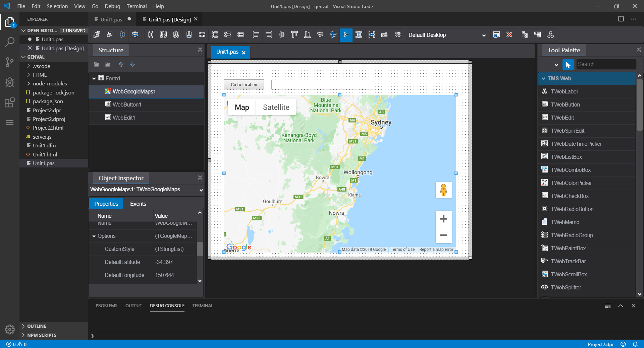Open Unit1.dfm in Explorer
Screen dimensions: 644x348
click(x=44, y=145)
